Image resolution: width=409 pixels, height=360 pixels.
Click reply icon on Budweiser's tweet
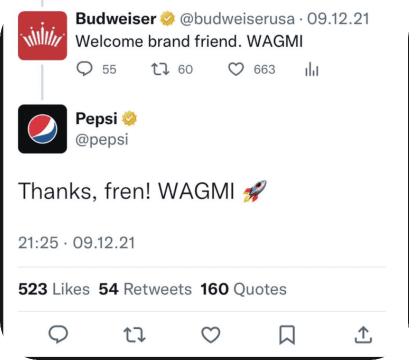pyautogui.click(x=84, y=69)
